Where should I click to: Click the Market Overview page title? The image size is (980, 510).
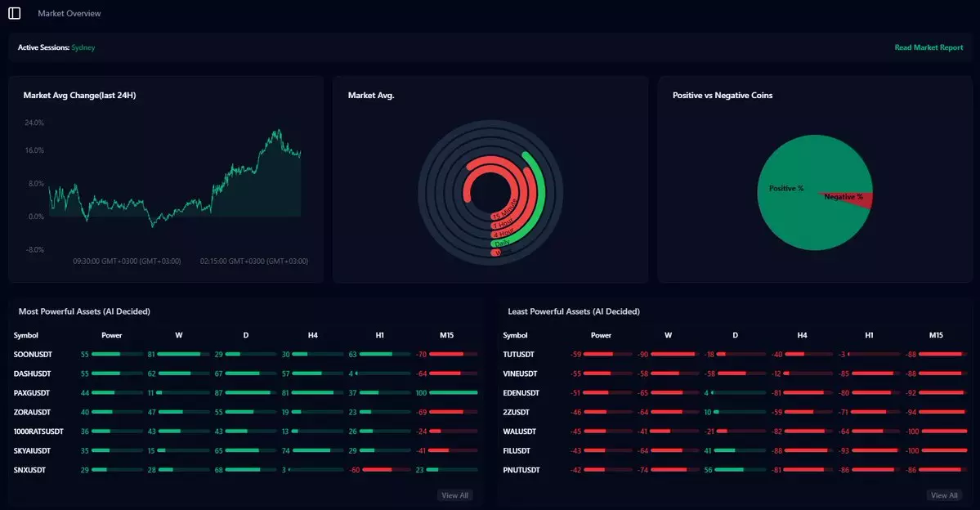pos(69,14)
